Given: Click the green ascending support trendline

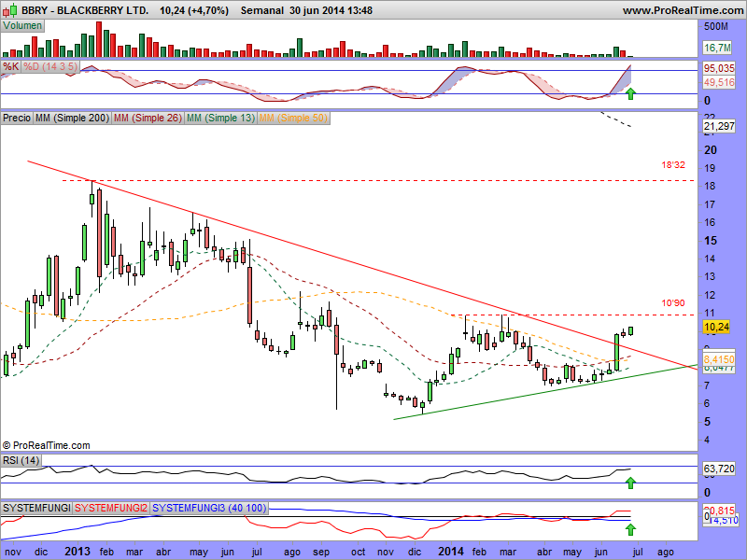Looking at the screenshot, I should click(546, 392).
